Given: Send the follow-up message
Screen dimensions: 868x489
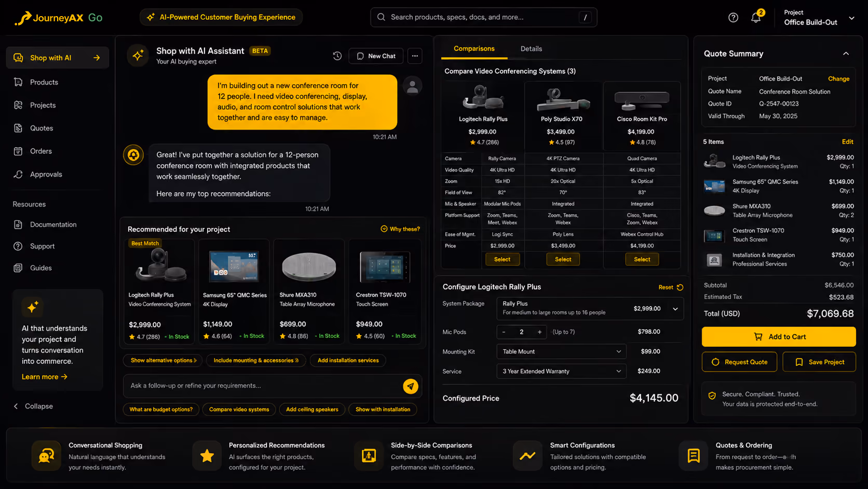Looking at the screenshot, I should point(411,386).
